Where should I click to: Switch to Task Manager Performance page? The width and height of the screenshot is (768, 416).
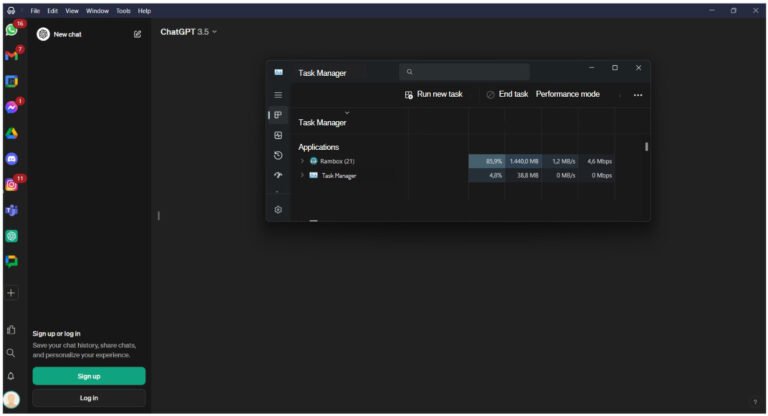pos(278,135)
